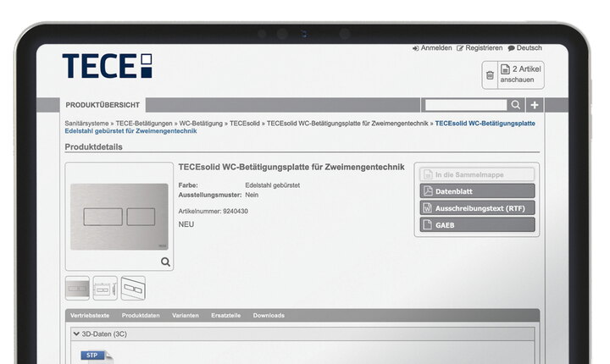Image resolution: width=610 pixels, height=364 pixels.
Task: Download the STP file icon
Action: (x=93, y=356)
